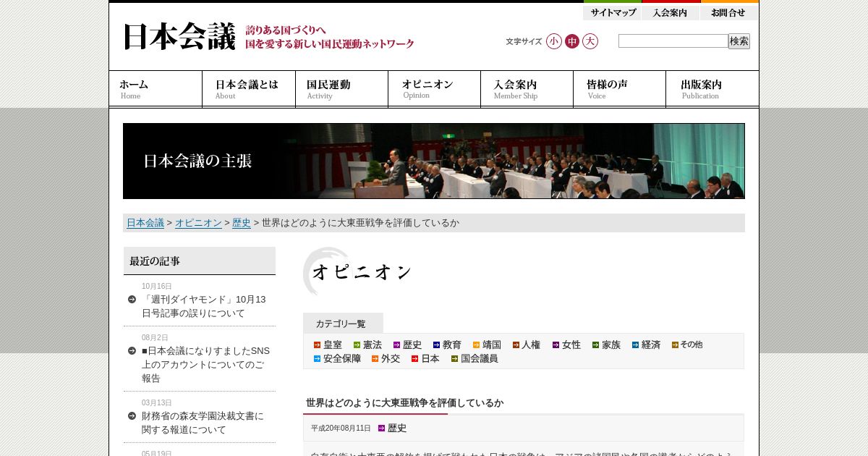Select the 歴史 category in category list
This screenshot has height=456, width=868.
point(412,345)
